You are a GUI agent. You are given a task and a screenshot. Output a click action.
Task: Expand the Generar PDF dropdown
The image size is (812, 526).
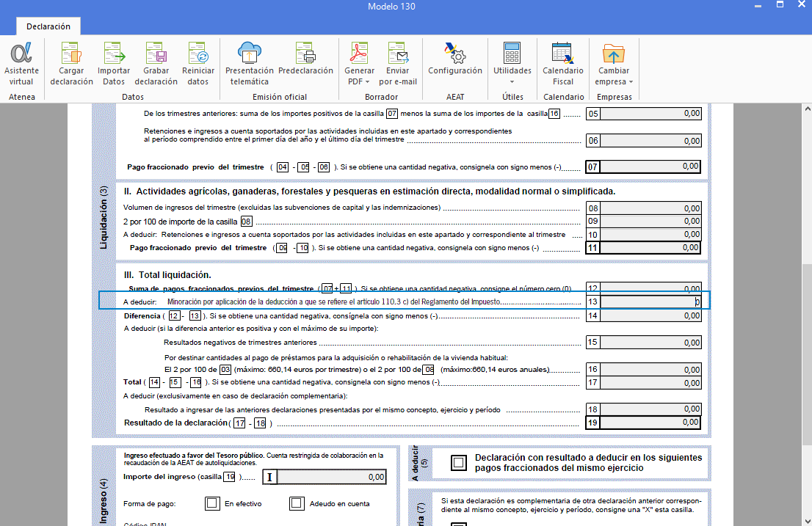click(359, 76)
